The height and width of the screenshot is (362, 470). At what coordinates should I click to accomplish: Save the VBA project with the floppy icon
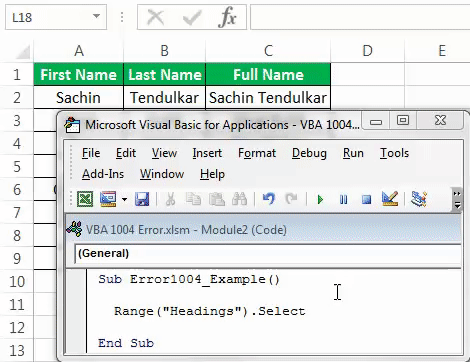pos(142,199)
